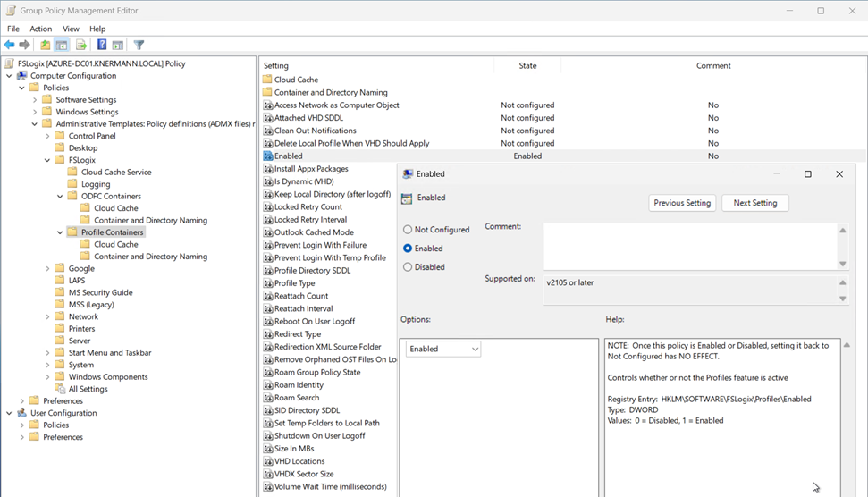
Task: Click the Install Appx Packages setting icon
Action: coord(268,168)
